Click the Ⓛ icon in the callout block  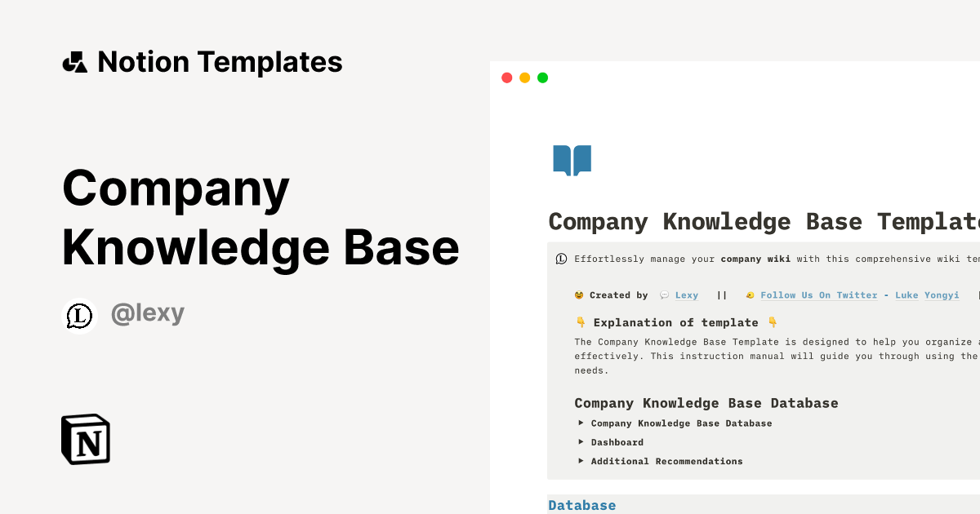[x=560, y=259]
